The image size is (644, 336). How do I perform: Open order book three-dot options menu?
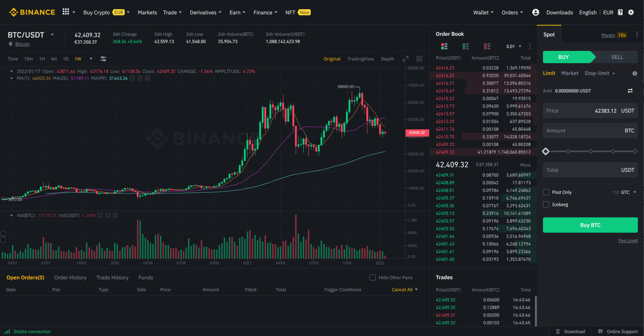tap(530, 46)
